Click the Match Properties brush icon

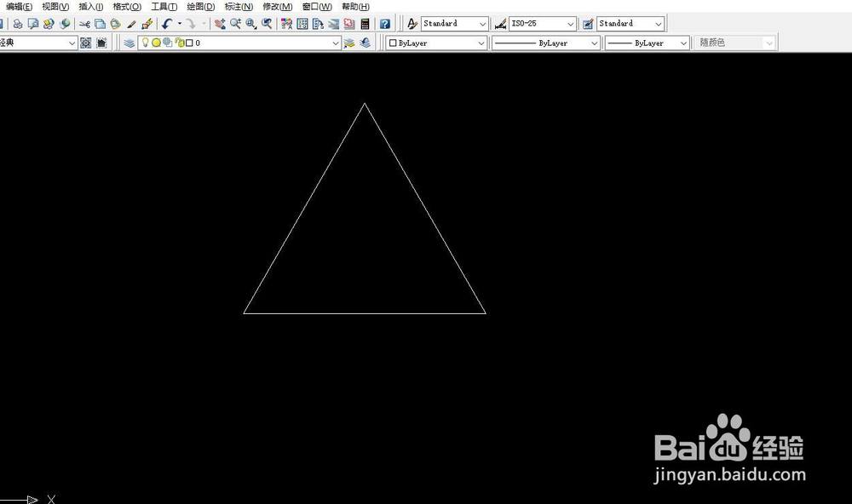[131, 24]
